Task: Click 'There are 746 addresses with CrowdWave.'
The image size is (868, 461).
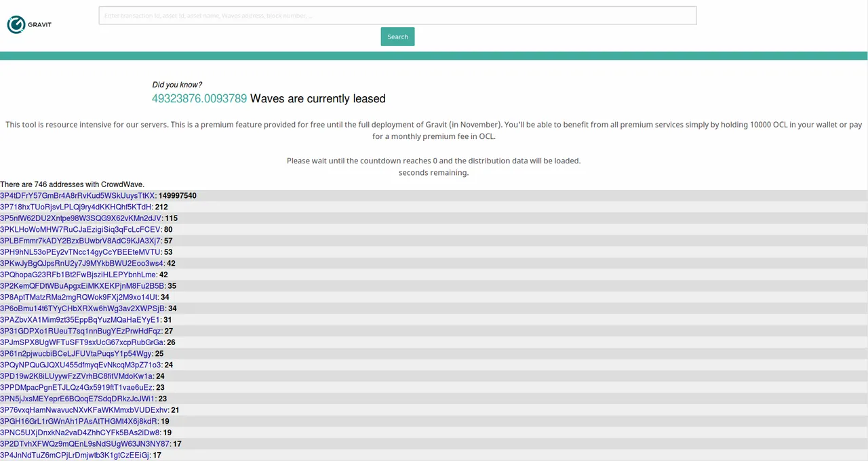Action: click(x=73, y=184)
